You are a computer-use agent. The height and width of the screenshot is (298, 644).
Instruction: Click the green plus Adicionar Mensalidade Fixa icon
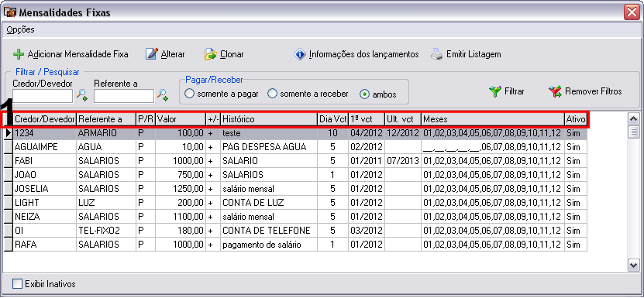click(19, 54)
